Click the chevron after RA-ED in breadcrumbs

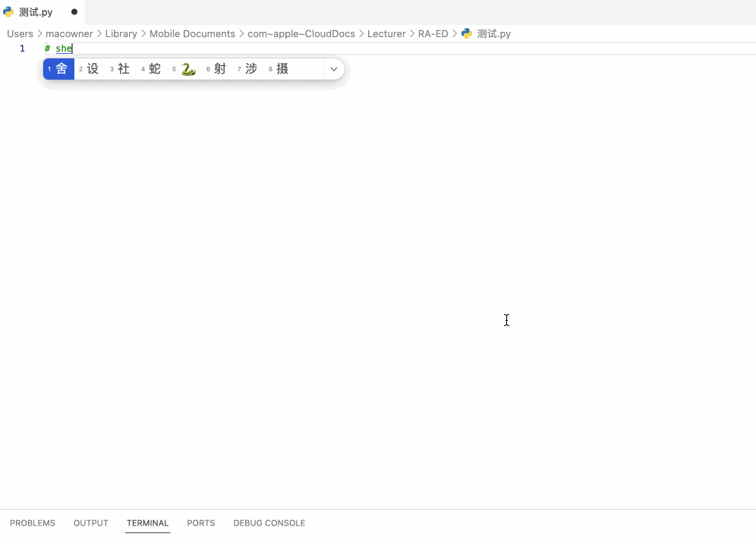point(455,33)
